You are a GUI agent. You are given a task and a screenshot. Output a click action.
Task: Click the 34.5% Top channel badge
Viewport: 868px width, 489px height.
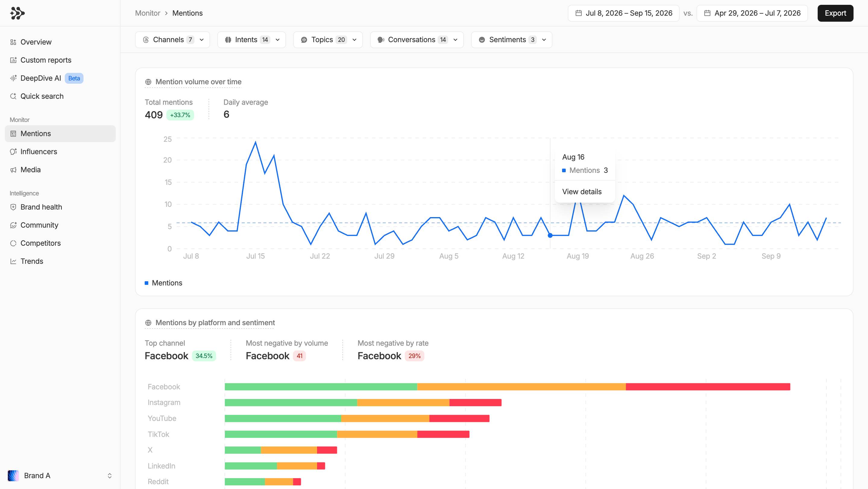click(x=204, y=356)
